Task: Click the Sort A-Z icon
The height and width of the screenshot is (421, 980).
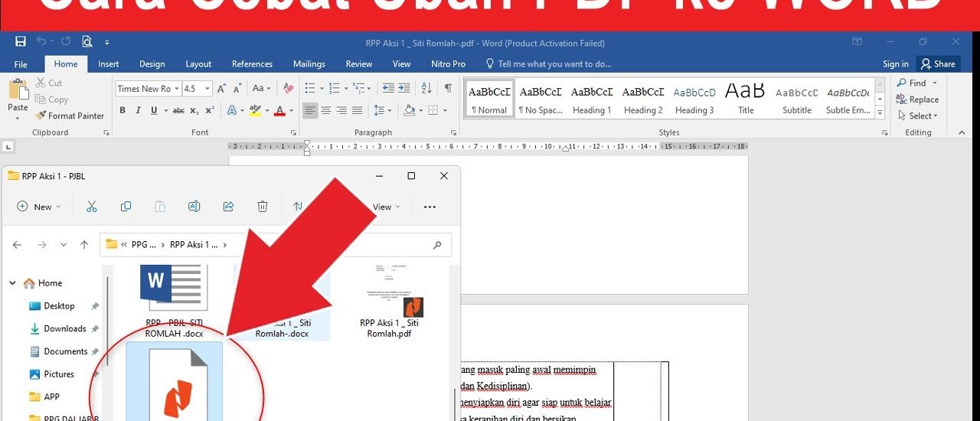Action: (427, 89)
